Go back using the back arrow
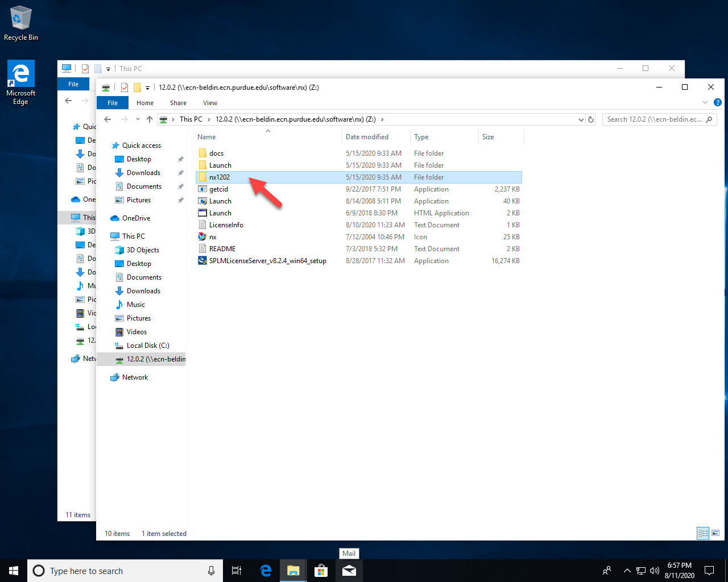Viewport: 728px width, 582px height. click(x=107, y=119)
